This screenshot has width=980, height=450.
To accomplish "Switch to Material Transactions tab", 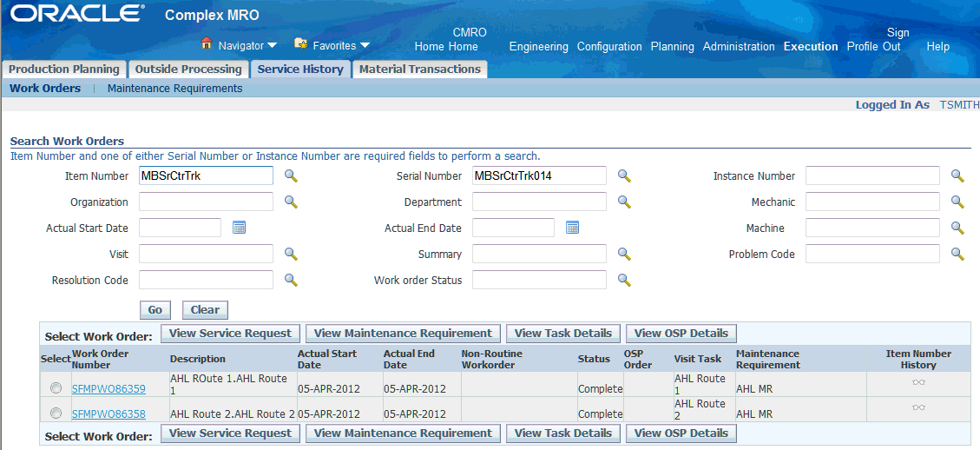I will [419, 69].
